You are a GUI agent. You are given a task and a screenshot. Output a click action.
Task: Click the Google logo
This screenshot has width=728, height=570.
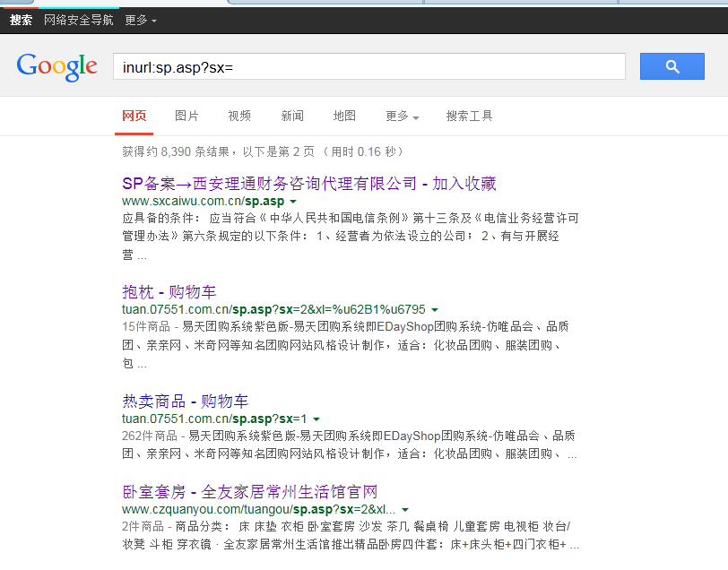[x=57, y=67]
